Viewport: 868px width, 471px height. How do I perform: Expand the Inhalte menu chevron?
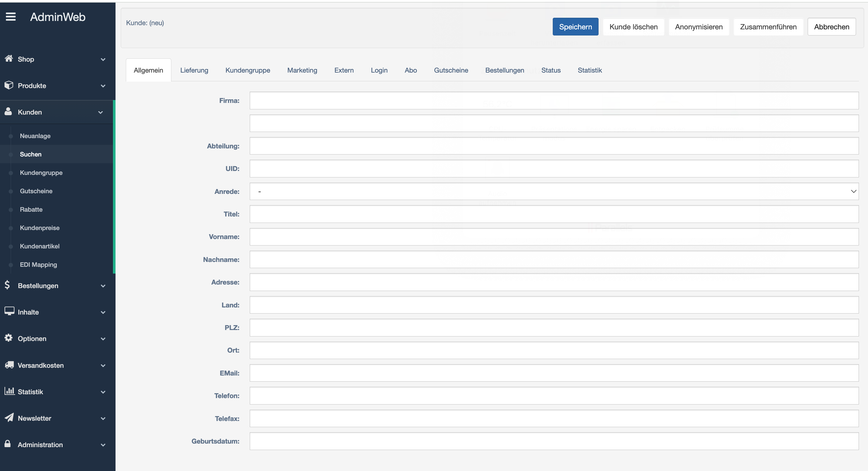pos(103,312)
